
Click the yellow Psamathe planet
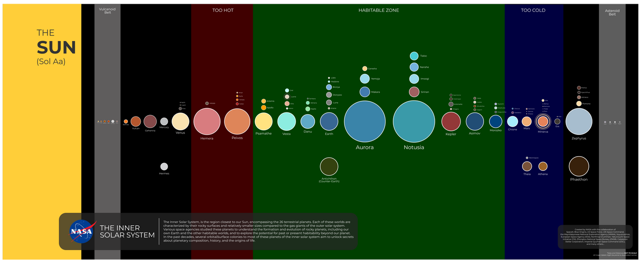[x=264, y=122]
